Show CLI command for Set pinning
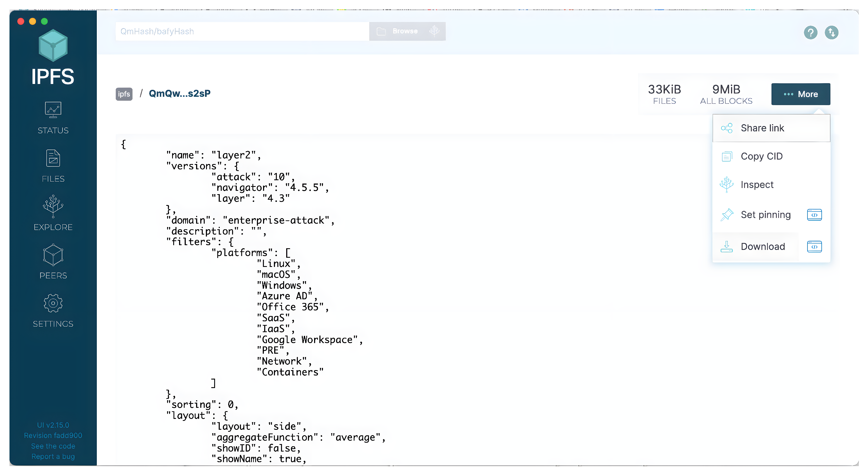The image size is (868, 475). pos(814,214)
